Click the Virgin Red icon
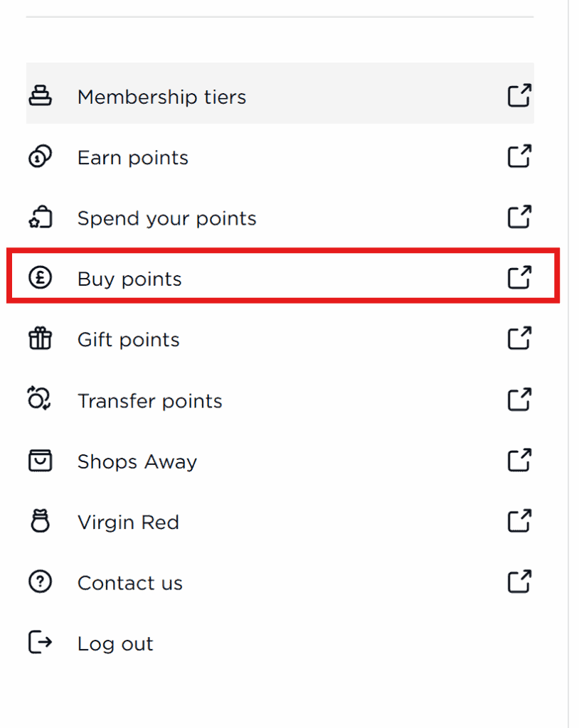The width and height of the screenshot is (579, 728). 40,522
